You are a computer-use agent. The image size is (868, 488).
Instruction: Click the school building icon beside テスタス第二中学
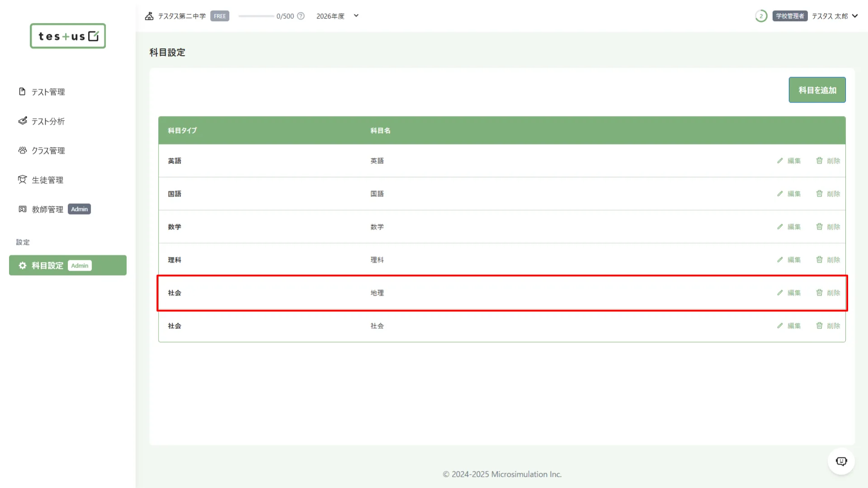[x=149, y=16]
